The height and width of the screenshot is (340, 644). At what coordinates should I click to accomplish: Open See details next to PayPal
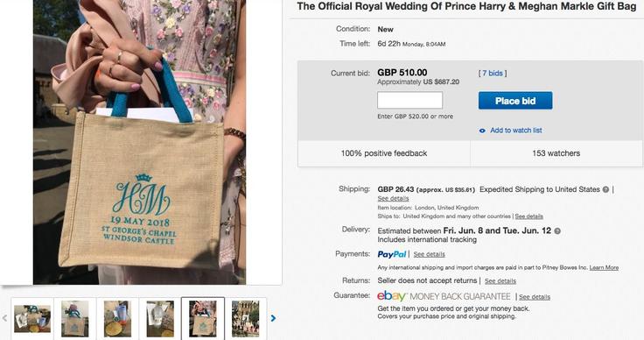[430, 254]
